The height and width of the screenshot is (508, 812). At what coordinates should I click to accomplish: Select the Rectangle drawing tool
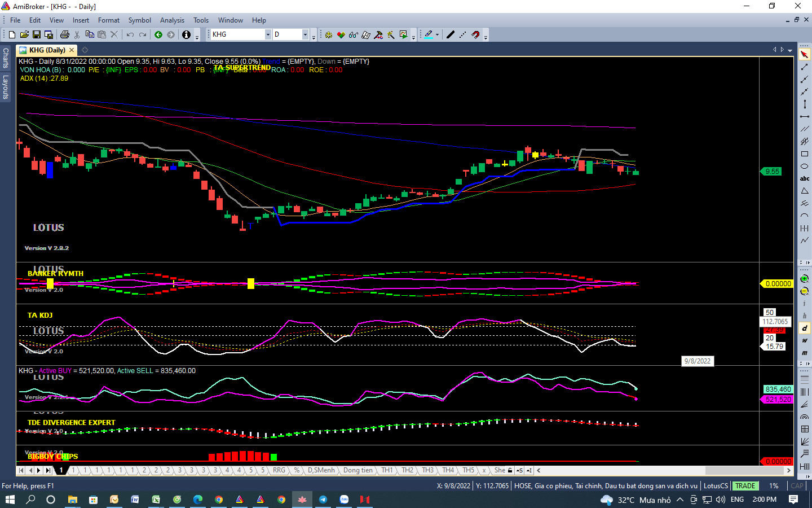click(805, 154)
